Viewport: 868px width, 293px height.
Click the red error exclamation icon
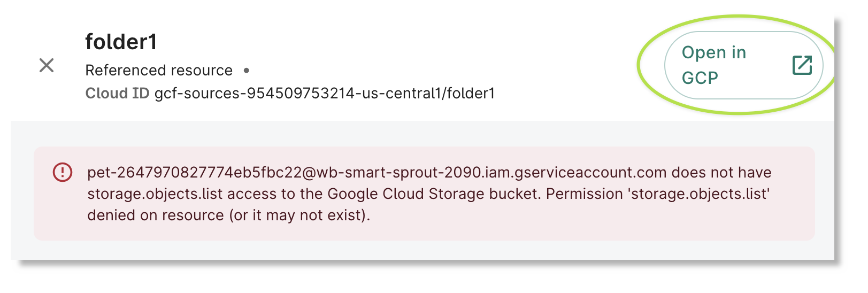[x=63, y=172]
